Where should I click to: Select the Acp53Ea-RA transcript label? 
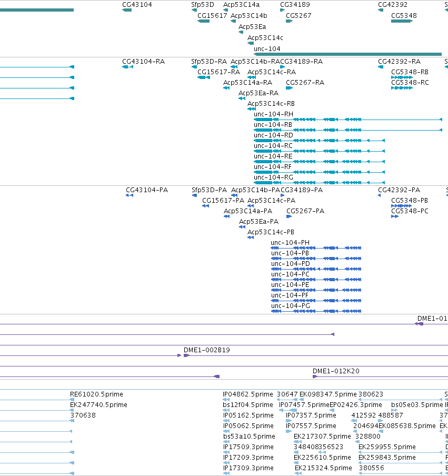click(x=258, y=93)
